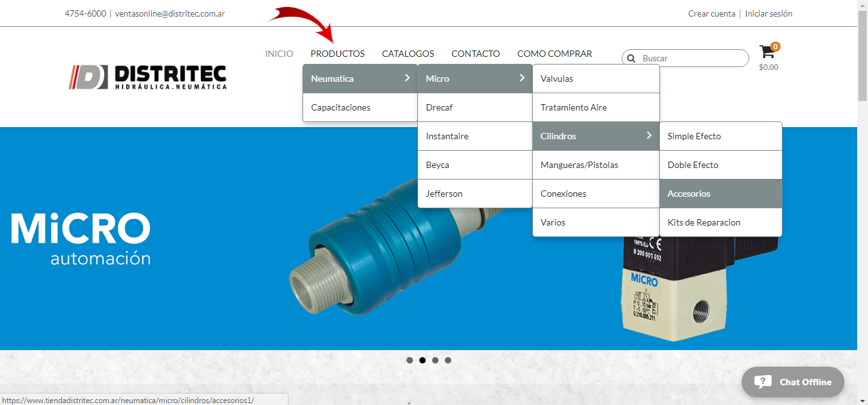The width and height of the screenshot is (868, 405).
Task: Select Doble Efecto cylinders
Action: pos(721,165)
